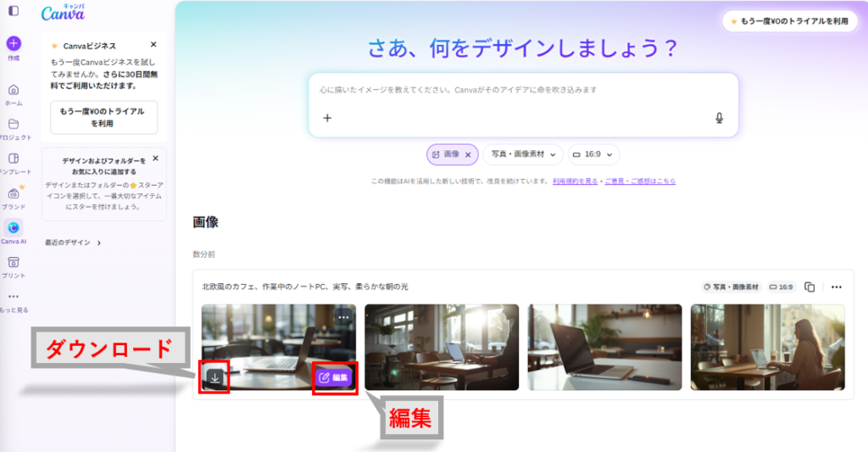Viewport: 868px width, 452px height.
Task: Click the microphone icon in prompt box
Action: pos(719,118)
